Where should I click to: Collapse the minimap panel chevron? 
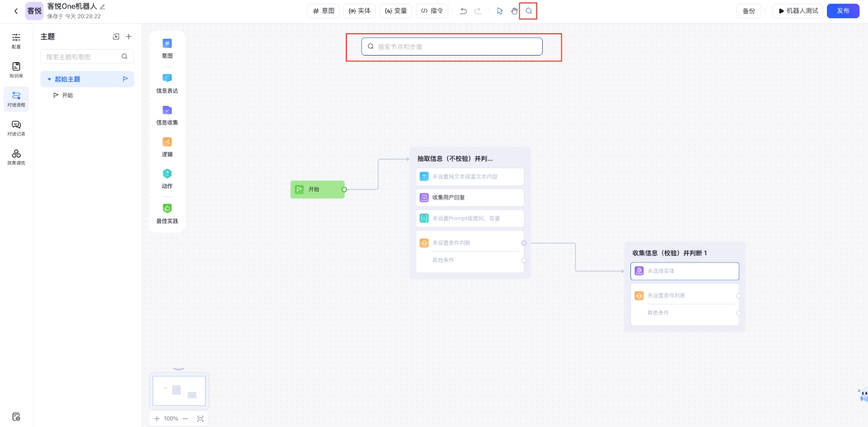(x=178, y=368)
